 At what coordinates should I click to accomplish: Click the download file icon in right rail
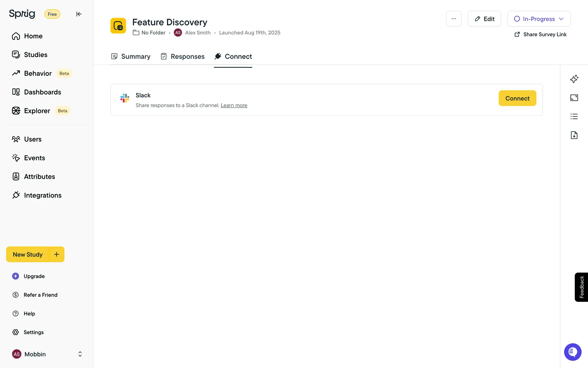[574, 135]
